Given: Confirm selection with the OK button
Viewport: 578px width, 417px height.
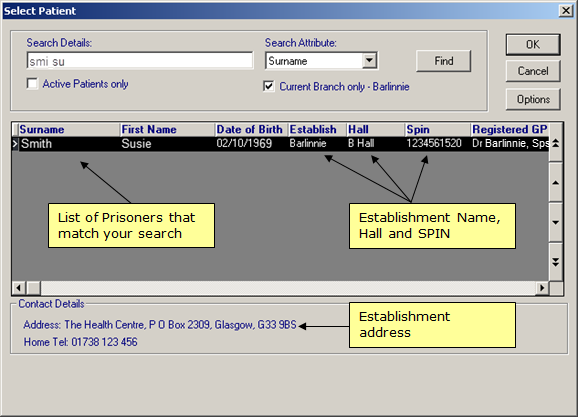Looking at the screenshot, I should point(533,45).
